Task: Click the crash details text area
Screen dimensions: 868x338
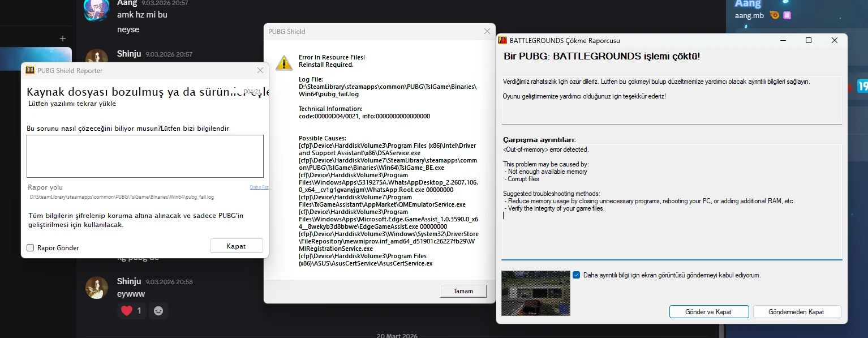Action: [672, 201]
